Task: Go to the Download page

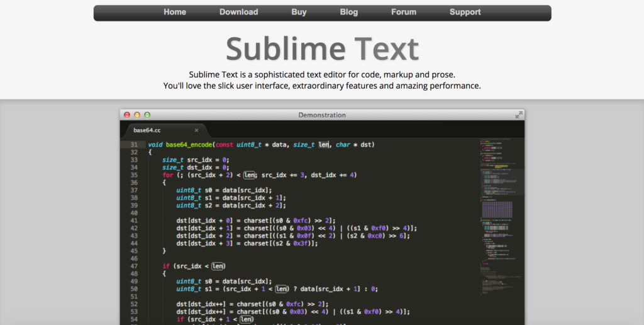Action: (238, 12)
